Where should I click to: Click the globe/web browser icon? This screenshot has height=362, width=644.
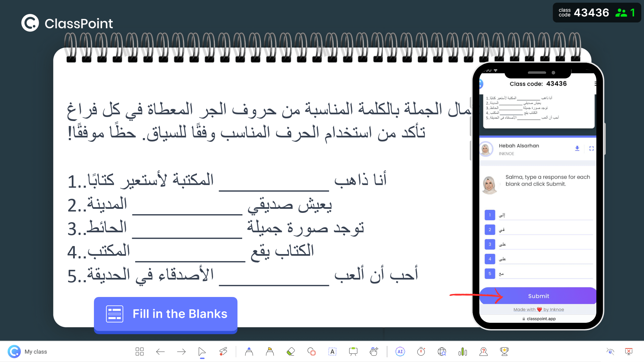[x=441, y=351]
